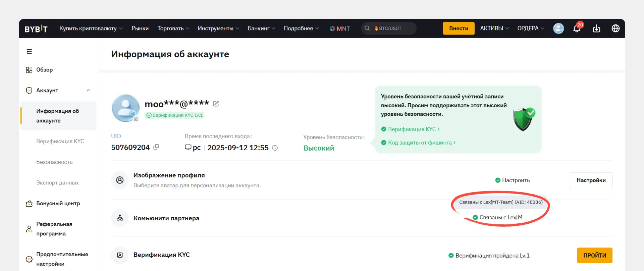The image size is (644, 271).
Task: Click the download app icon in header
Action: click(x=596, y=29)
